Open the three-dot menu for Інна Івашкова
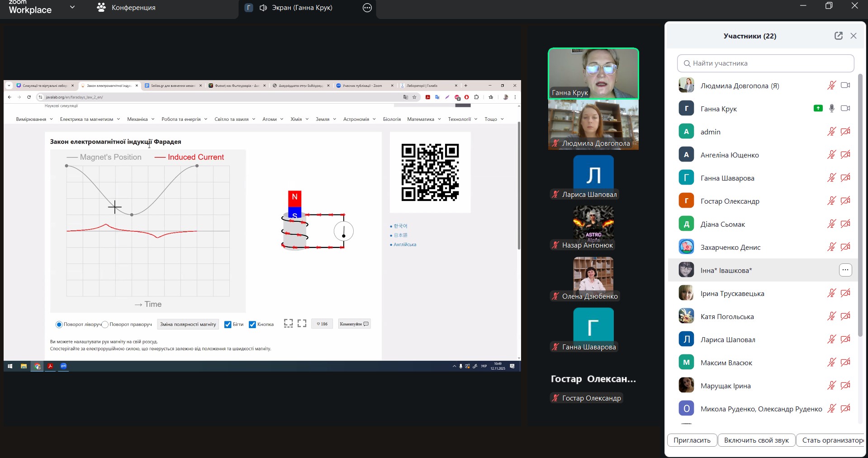Screen dimensions: 868x458 (x=845, y=270)
